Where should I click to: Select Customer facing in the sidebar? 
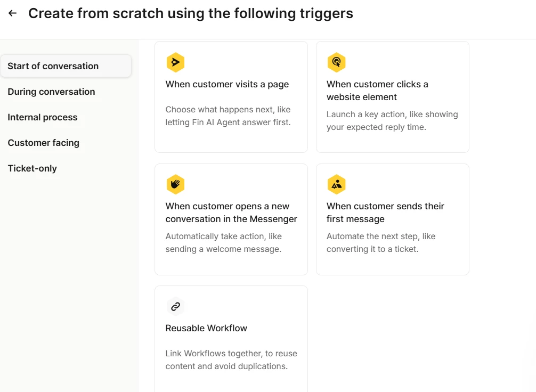coord(43,143)
